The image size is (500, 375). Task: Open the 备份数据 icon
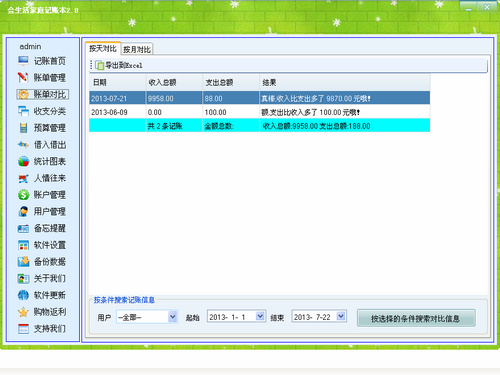pyautogui.click(x=23, y=262)
